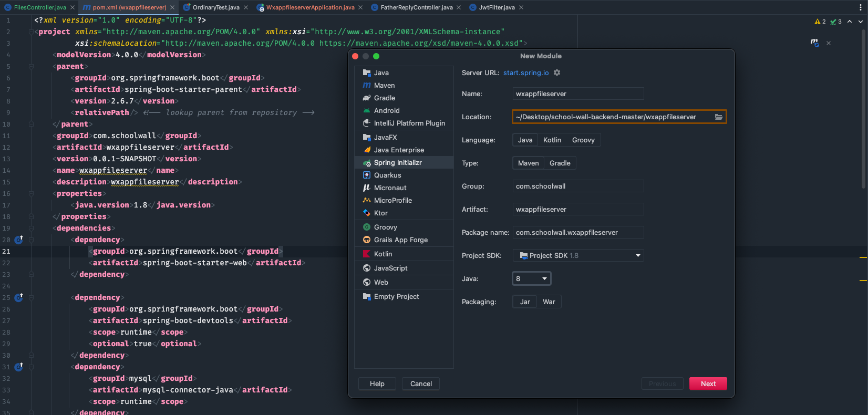Switch to WxappfileserverApplication.java tab
Screen dimensions: 868x415
tap(310, 7)
